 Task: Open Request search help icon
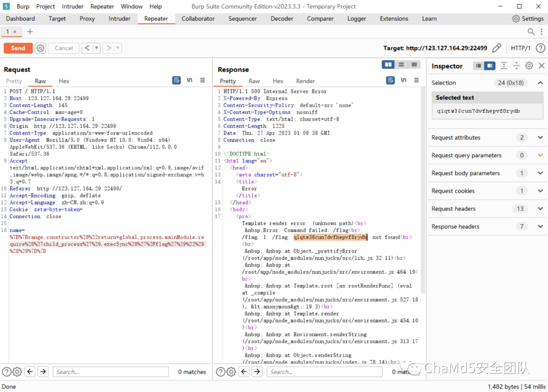7,372
